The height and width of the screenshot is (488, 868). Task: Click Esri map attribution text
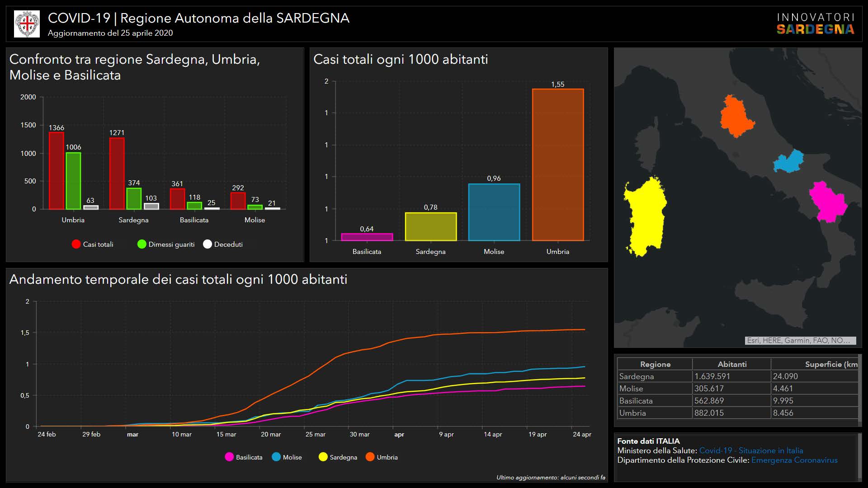tap(800, 340)
